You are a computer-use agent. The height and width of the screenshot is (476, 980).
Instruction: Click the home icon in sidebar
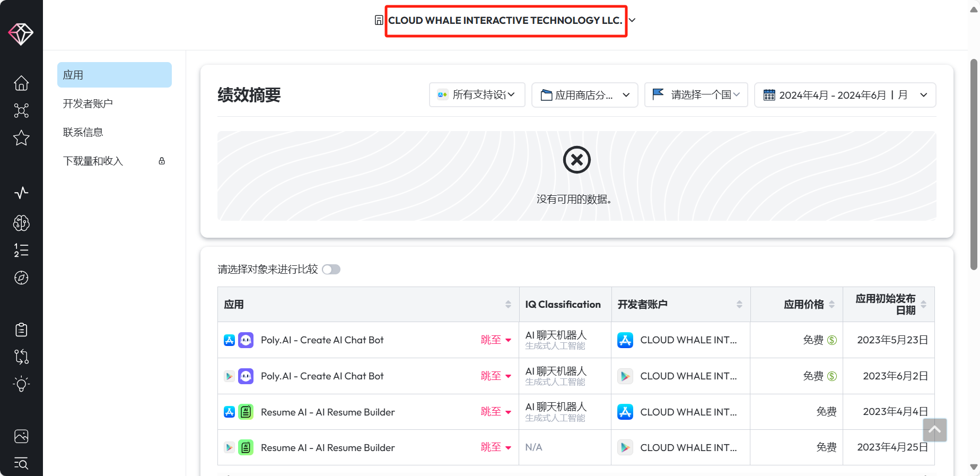click(x=21, y=83)
